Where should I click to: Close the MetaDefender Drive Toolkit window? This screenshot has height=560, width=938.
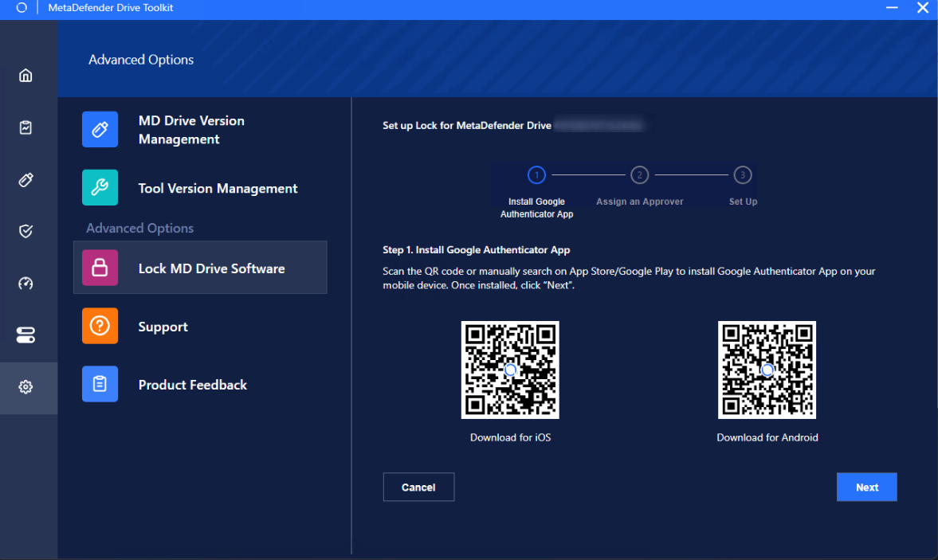[922, 8]
